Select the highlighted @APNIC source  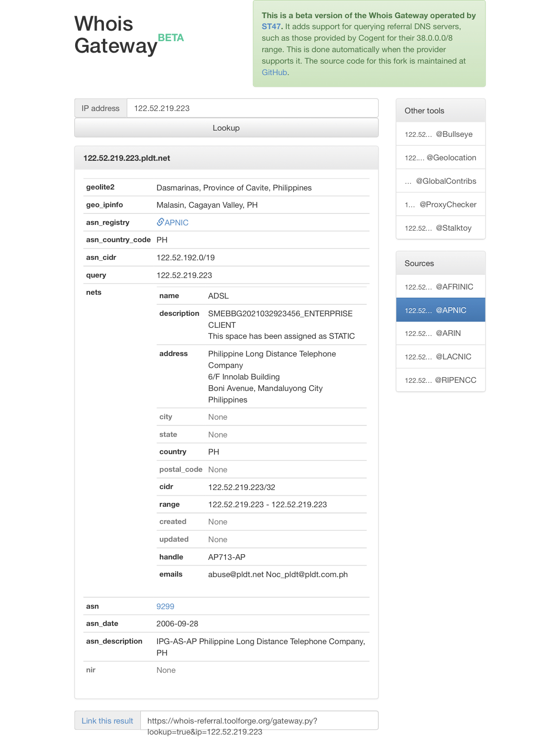[x=441, y=310]
